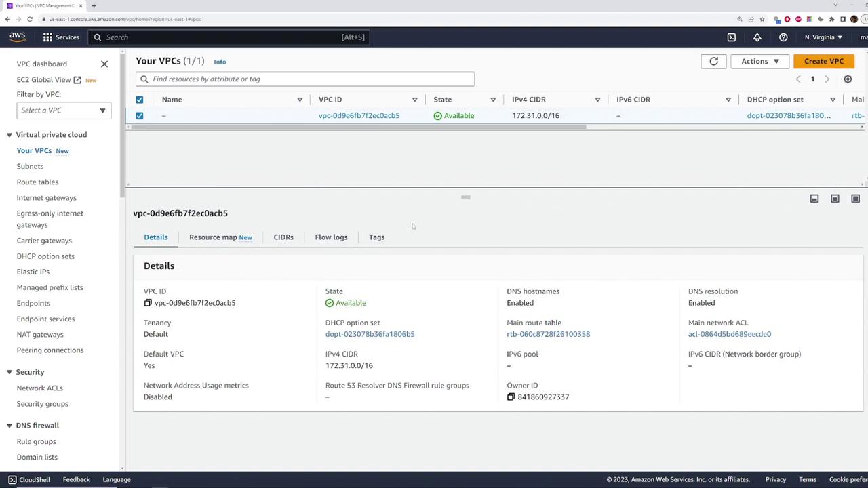
Task: Expand details panel to full layout icon
Action: tap(855, 199)
